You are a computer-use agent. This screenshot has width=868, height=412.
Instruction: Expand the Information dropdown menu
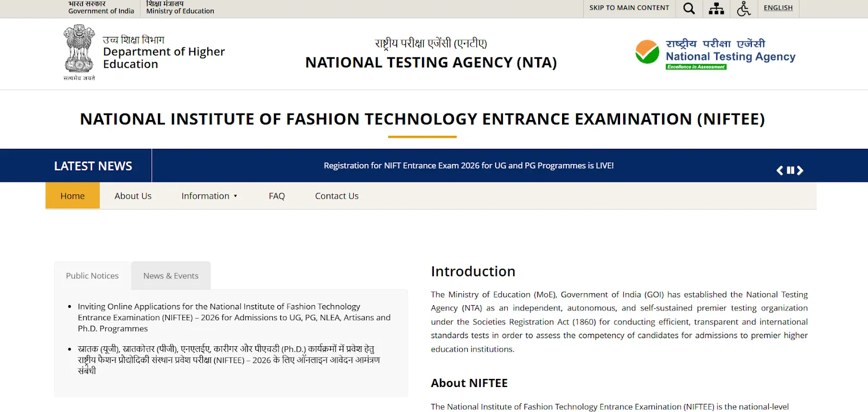tap(209, 195)
